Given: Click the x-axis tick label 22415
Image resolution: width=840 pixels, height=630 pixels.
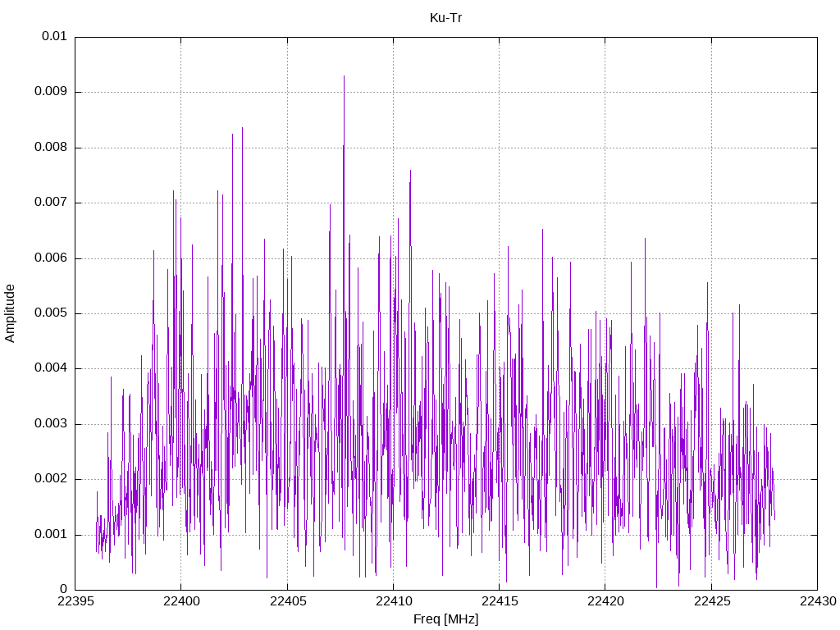Looking at the screenshot, I should tap(500, 601).
